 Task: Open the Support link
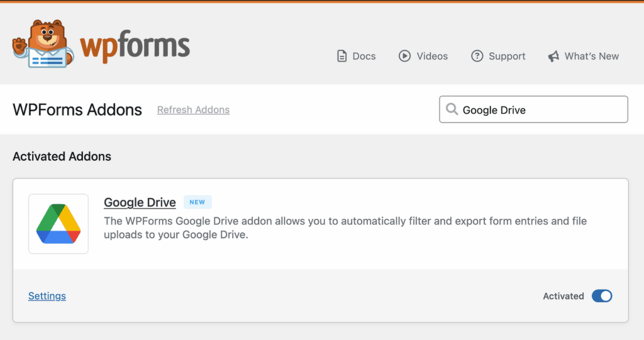click(507, 57)
